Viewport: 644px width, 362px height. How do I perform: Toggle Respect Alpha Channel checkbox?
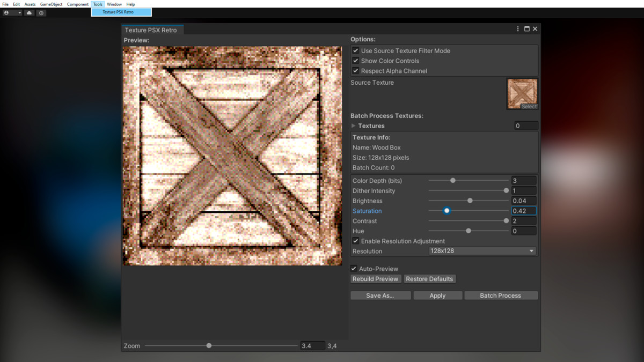355,71
